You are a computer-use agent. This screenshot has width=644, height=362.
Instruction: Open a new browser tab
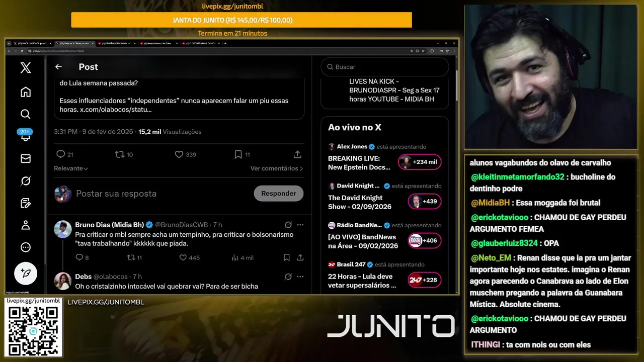coord(225,43)
